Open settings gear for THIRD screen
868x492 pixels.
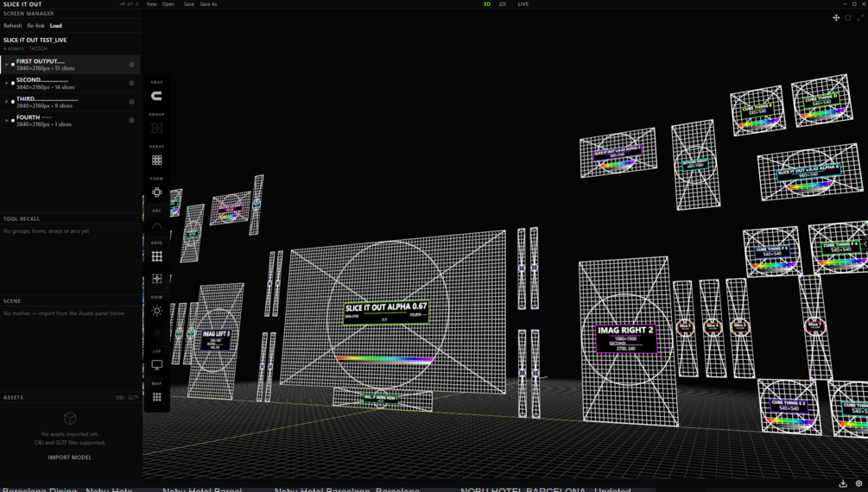[x=132, y=102]
